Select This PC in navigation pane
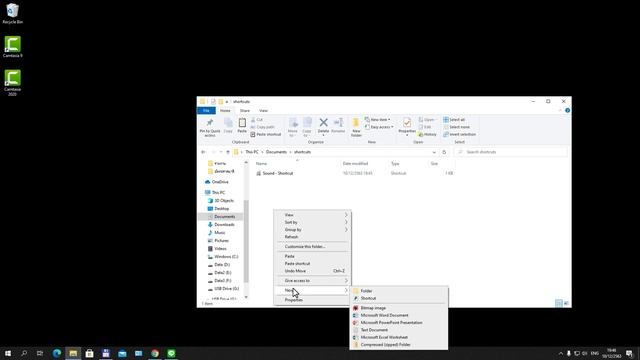 click(218, 192)
